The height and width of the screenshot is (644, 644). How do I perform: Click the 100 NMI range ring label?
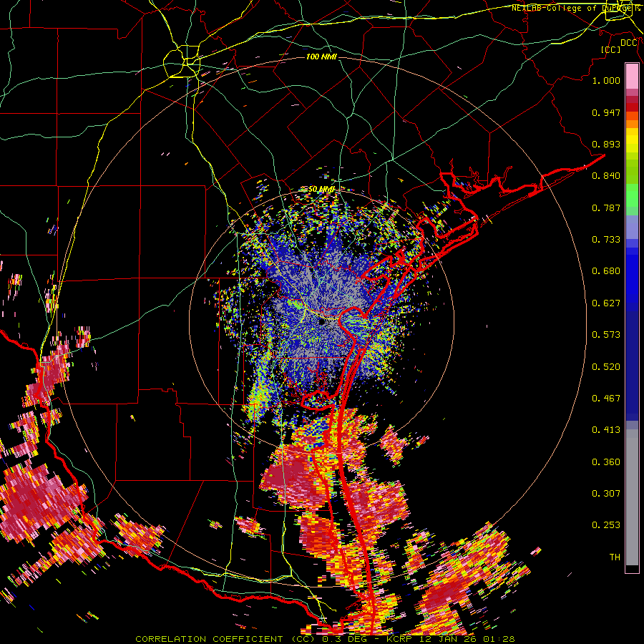(x=321, y=57)
